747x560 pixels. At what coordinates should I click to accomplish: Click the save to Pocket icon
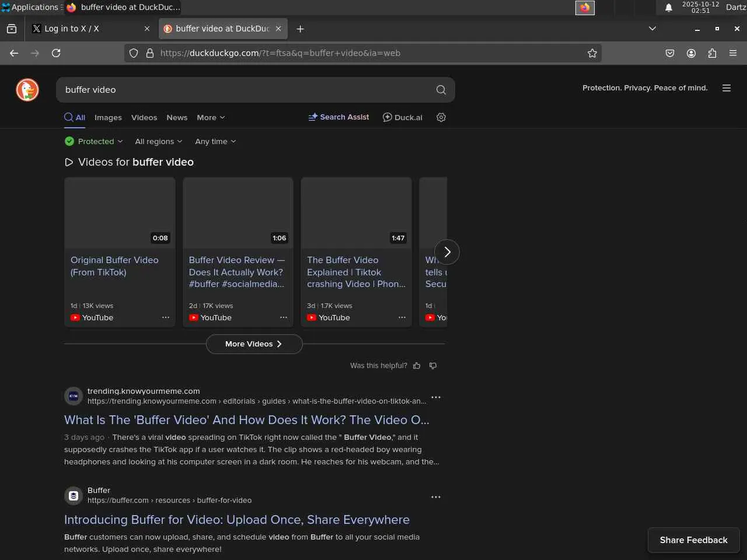[670, 53]
